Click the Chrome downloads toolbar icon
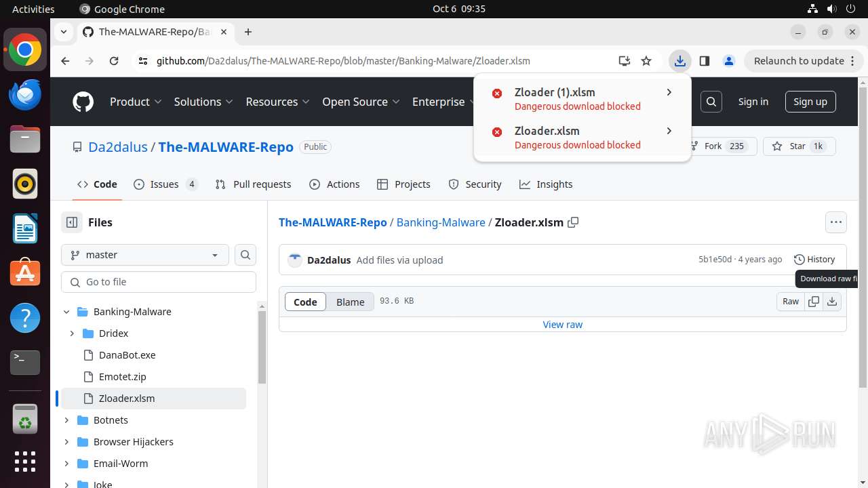The image size is (868, 488). click(679, 61)
